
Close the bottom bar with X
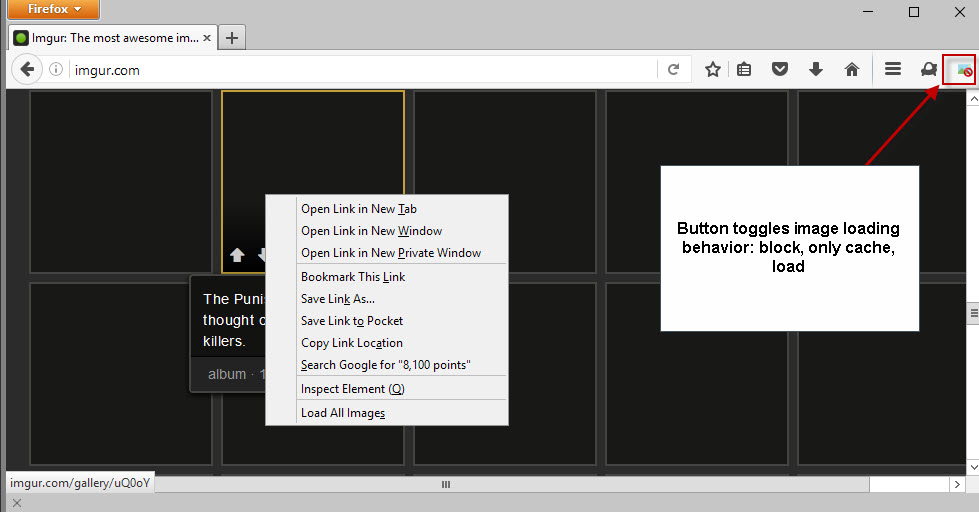[17, 503]
